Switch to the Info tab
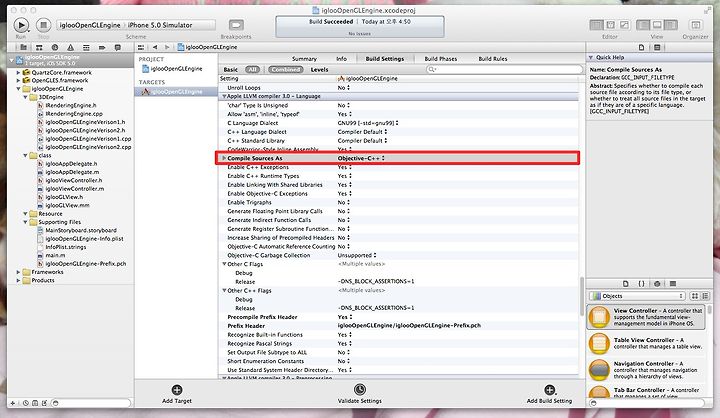720x418 pixels. (x=342, y=59)
